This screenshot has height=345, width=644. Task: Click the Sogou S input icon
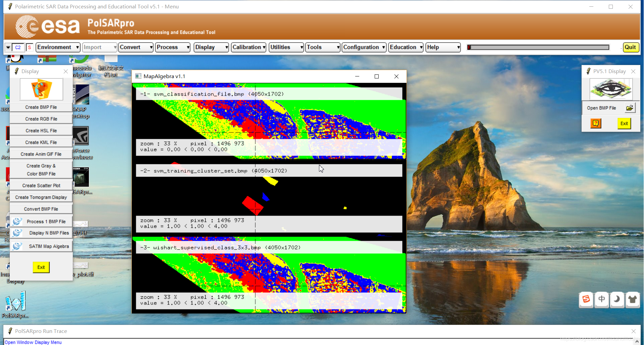[x=586, y=299]
